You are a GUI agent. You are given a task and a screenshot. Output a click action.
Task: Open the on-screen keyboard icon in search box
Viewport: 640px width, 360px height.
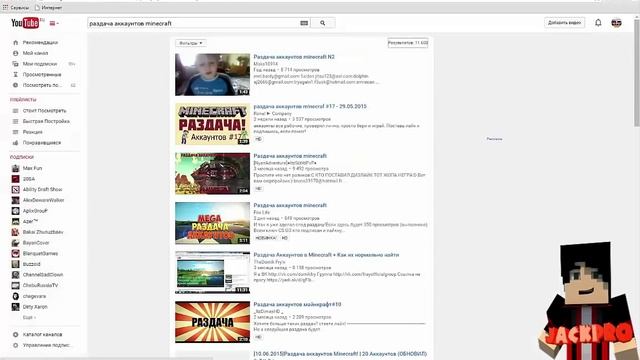[304, 23]
